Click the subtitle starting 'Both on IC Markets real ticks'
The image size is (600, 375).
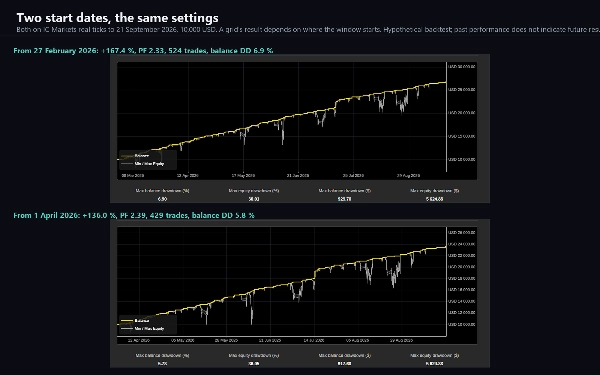coord(308,29)
